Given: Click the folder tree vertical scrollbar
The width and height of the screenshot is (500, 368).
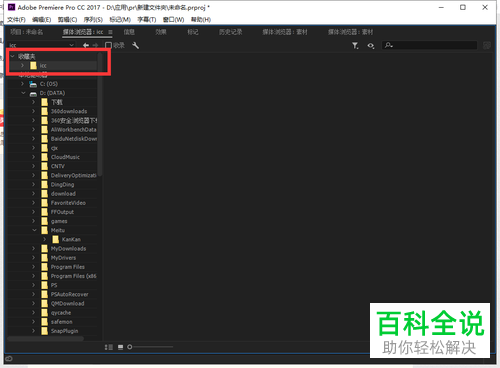Looking at the screenshot, I should pos(100,113).
